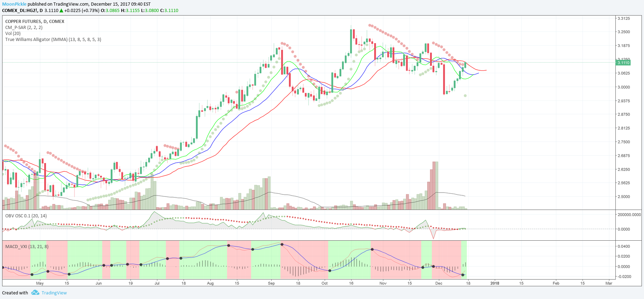
Task: Click the Oct date label on time axis
Action: pyautogui.click(x=325, y=283)
